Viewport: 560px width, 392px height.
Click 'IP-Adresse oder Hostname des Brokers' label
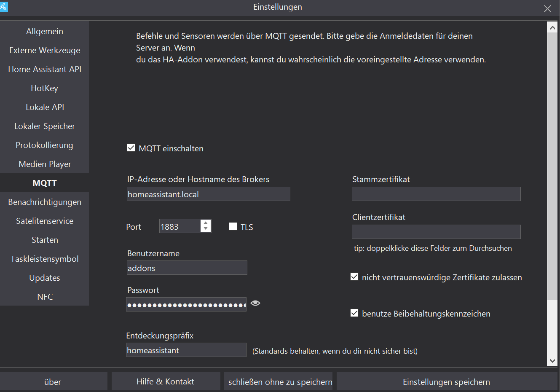(198, 179)
